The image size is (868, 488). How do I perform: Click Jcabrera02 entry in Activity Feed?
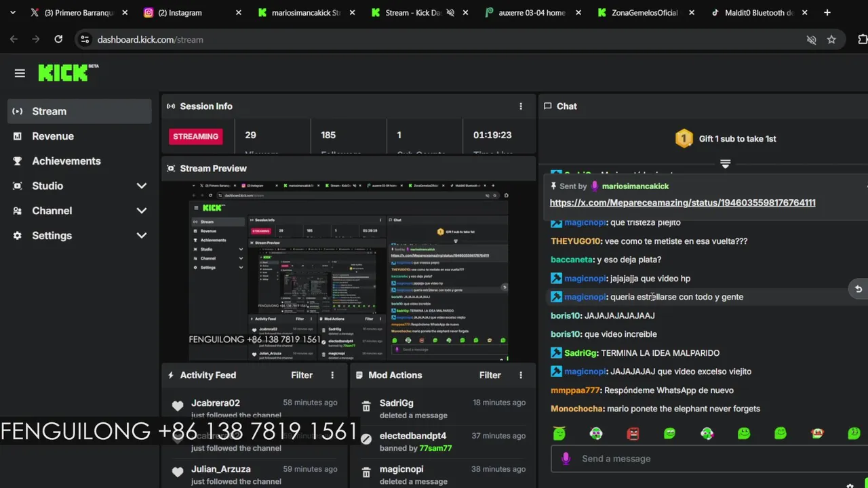pyautogui.click(x=254, y=409)
